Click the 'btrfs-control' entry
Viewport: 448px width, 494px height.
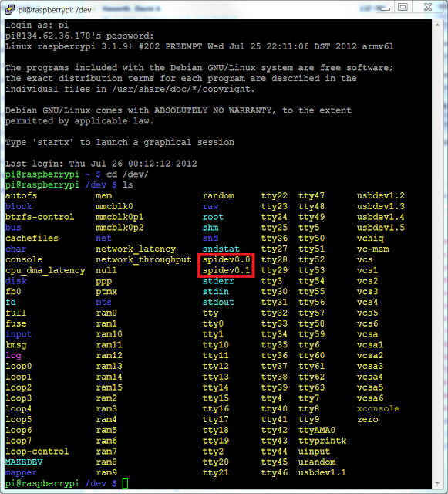[x=39, y=217]
